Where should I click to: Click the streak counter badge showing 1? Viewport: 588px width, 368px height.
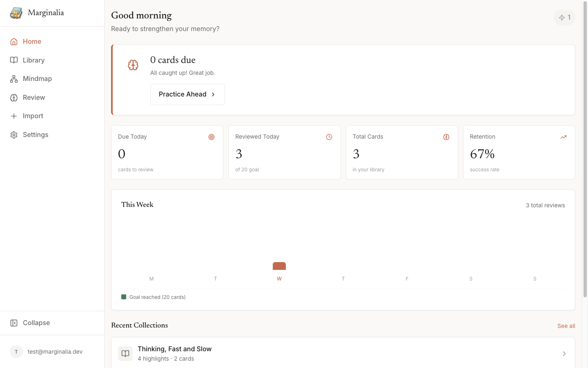tap(564, 18)
